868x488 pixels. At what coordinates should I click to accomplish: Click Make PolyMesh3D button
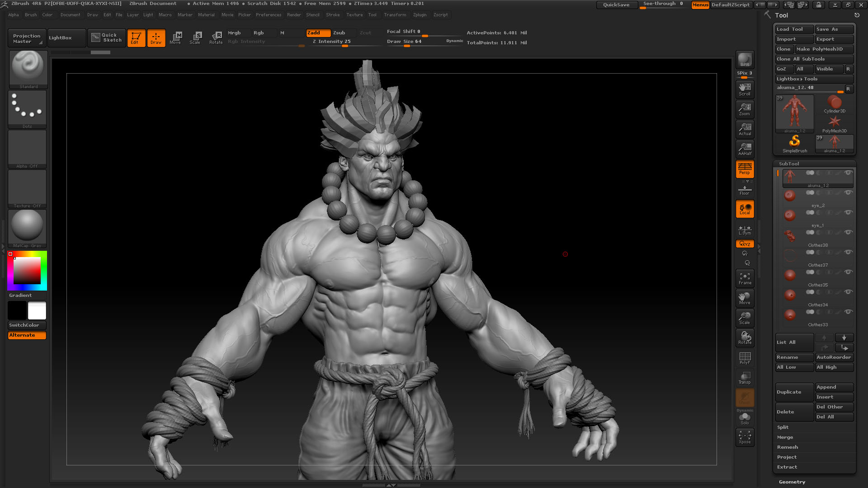click(825, 49)
